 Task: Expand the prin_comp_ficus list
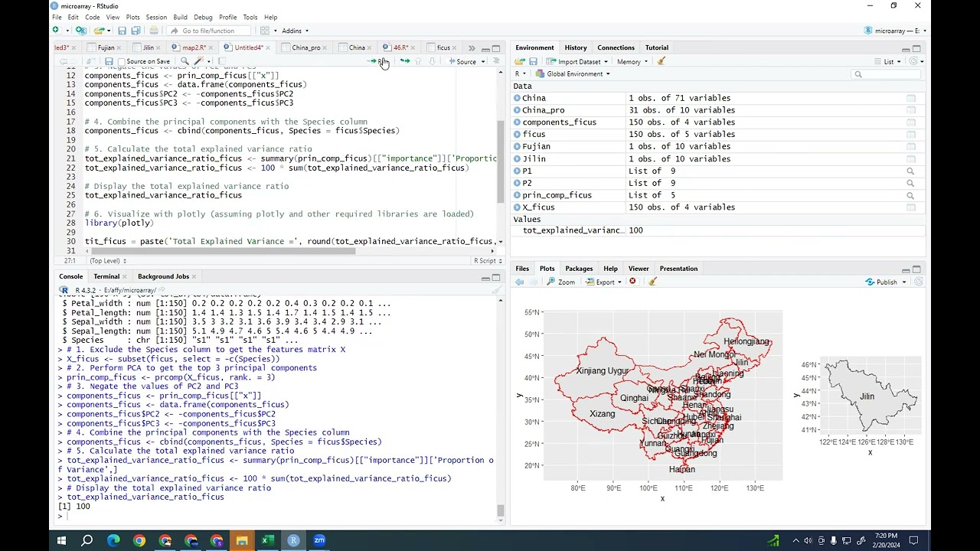click(518, 195)
